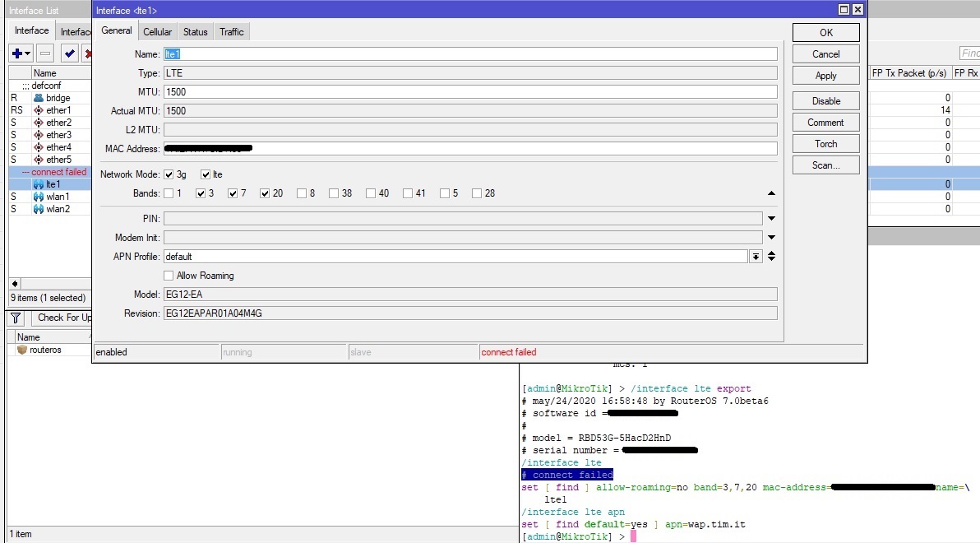Screen dimensions: 980x543
Task: Click the Scan... button
Action: 825,165
